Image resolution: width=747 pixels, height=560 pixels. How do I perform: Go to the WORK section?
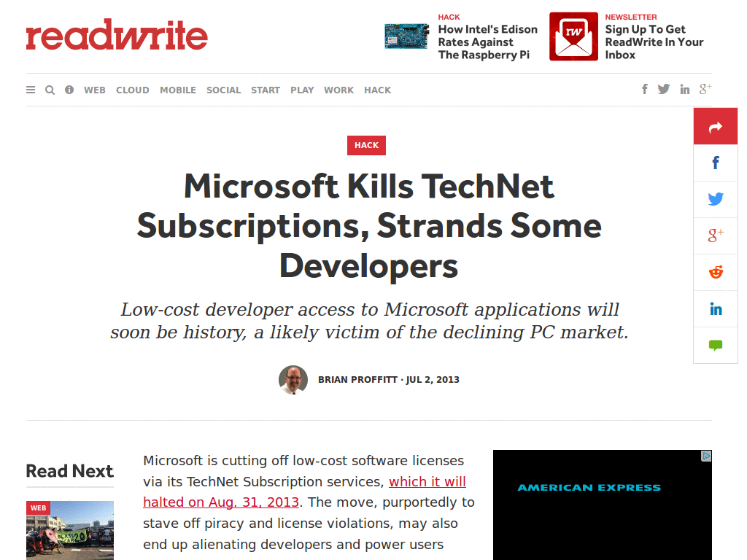338,90
